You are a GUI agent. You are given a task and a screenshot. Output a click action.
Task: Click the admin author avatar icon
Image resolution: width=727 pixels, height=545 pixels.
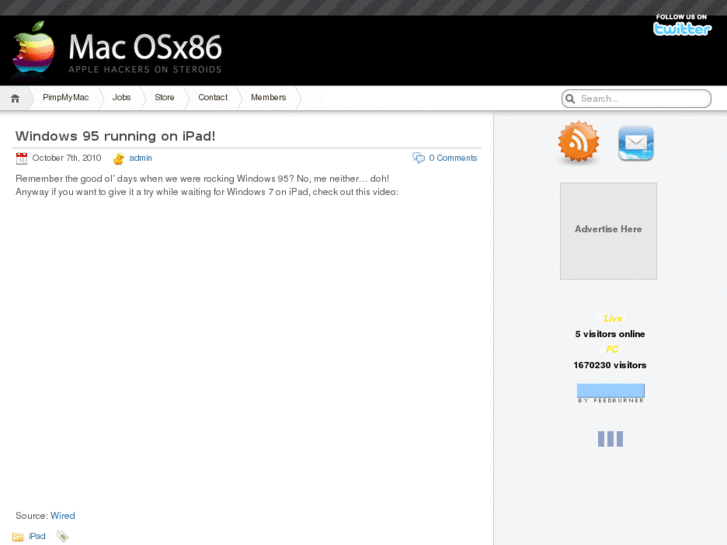tap(119, 159)
